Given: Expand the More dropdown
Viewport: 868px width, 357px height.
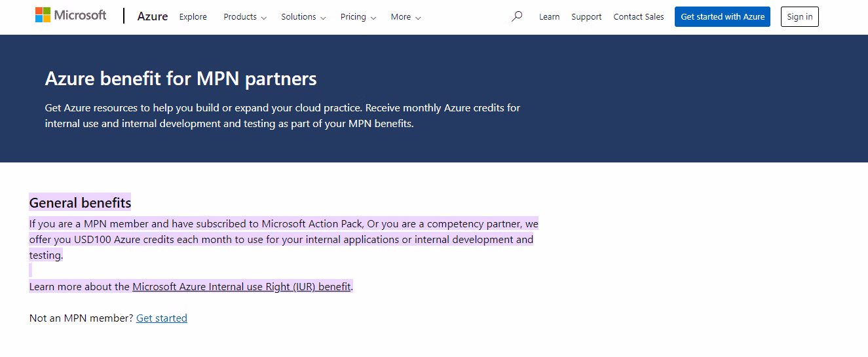Looking at the screenshot, I should (x=406, y=17).
